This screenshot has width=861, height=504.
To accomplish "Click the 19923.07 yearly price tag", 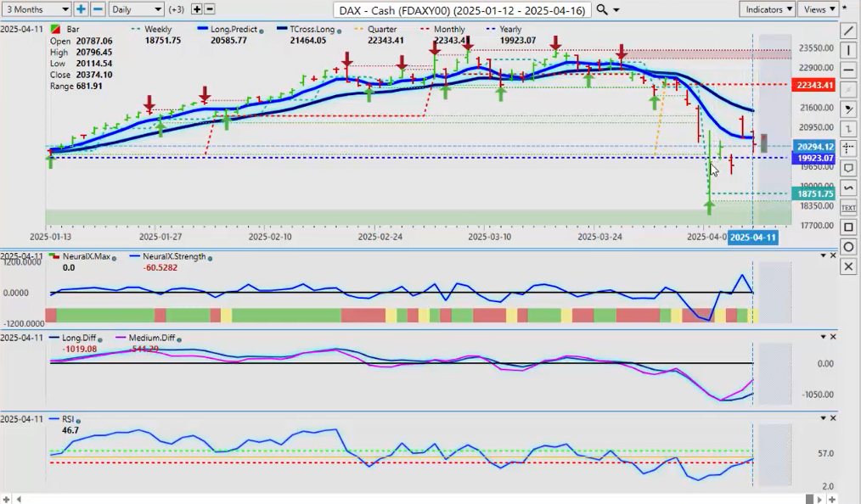I will [x=815, y=158].
